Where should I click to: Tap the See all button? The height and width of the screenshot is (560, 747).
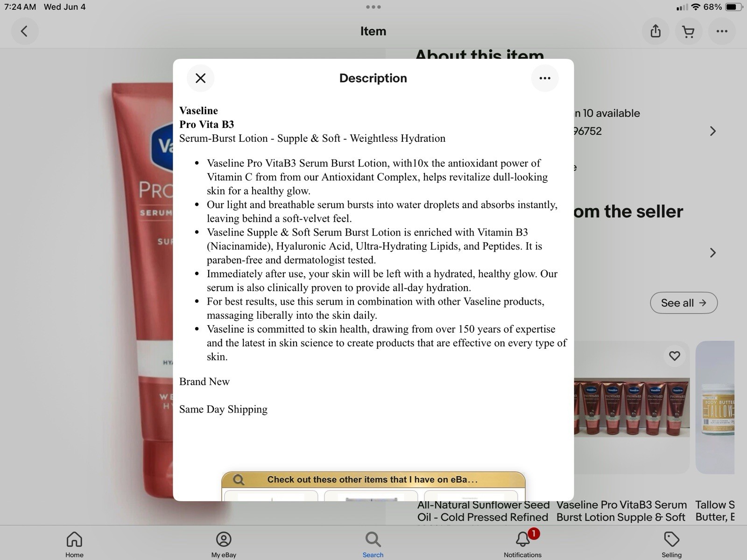(684, 303)
